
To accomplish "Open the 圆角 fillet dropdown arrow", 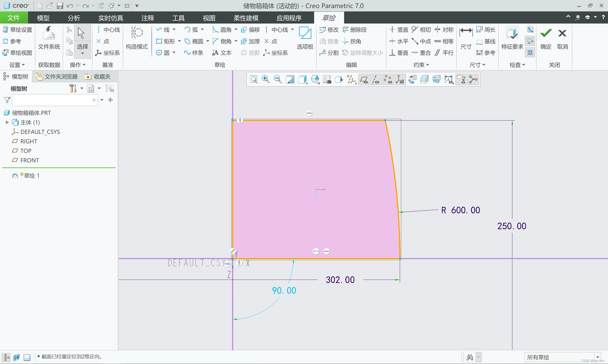I will (236, 30).
